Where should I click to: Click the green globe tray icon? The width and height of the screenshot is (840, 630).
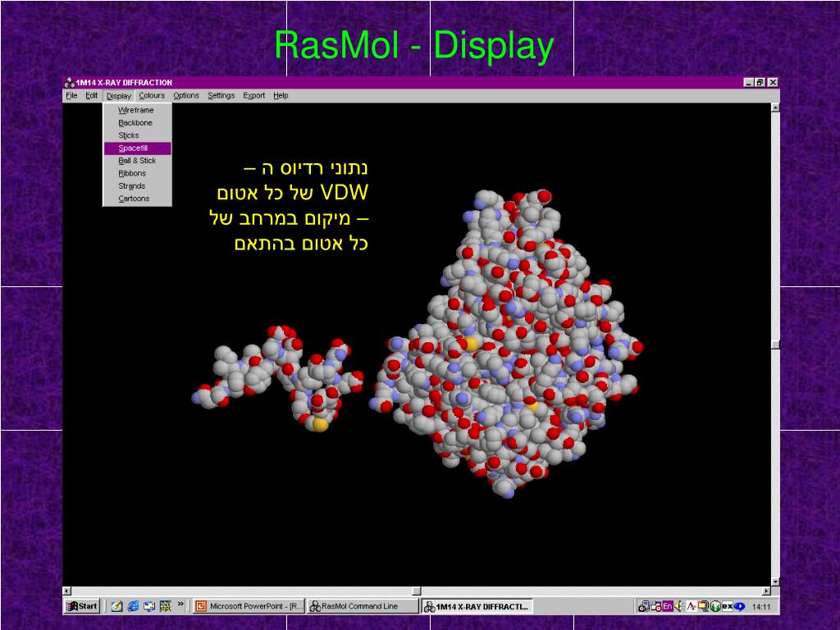pos(714,606)
